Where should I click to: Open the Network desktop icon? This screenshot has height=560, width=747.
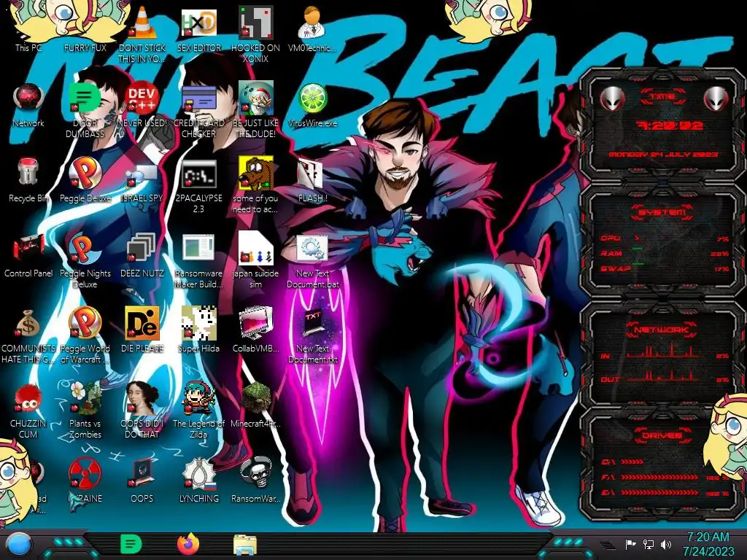(28, 98)
